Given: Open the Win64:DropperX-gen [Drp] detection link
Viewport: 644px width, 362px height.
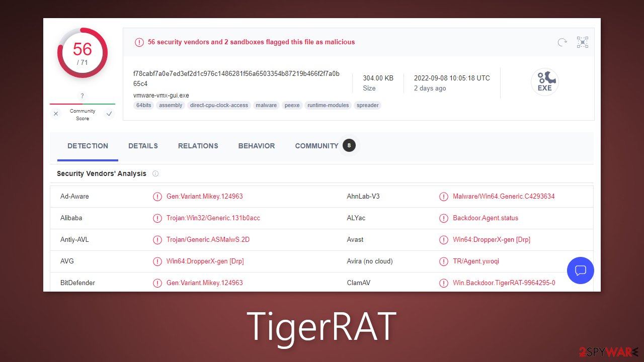Looking at the screenshot, I should click(x=492, y=240).
